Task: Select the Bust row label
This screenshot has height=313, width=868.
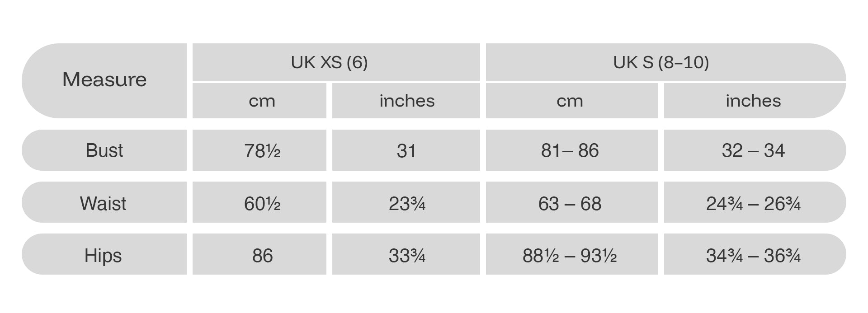Action: 104,150
